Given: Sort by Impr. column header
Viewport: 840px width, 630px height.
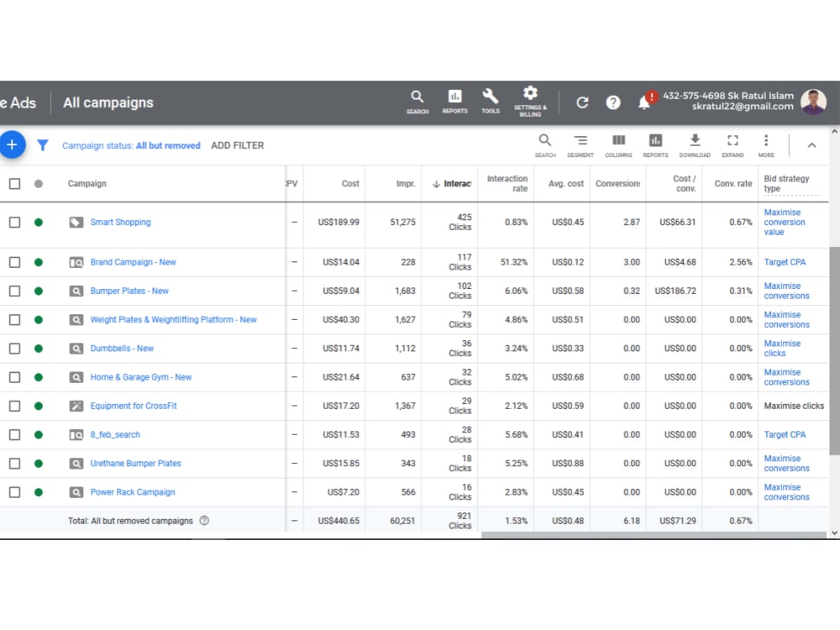Looking at the screenshot, I should pyautogui.click(x=406, y=184).
